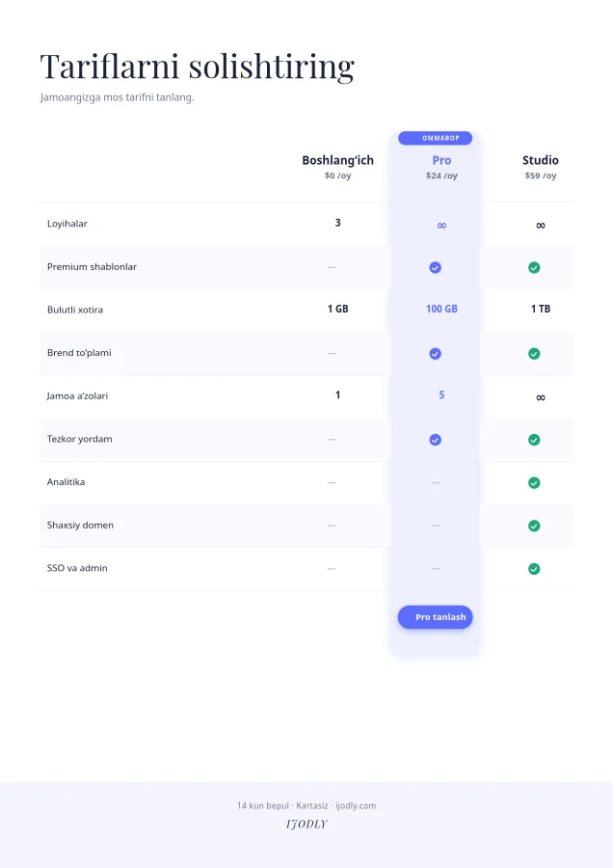The height and width of the screenshot is (868, 613).
Task: Click the green Premium shablonlar checkmark for Studio
Action: (534, 267)
